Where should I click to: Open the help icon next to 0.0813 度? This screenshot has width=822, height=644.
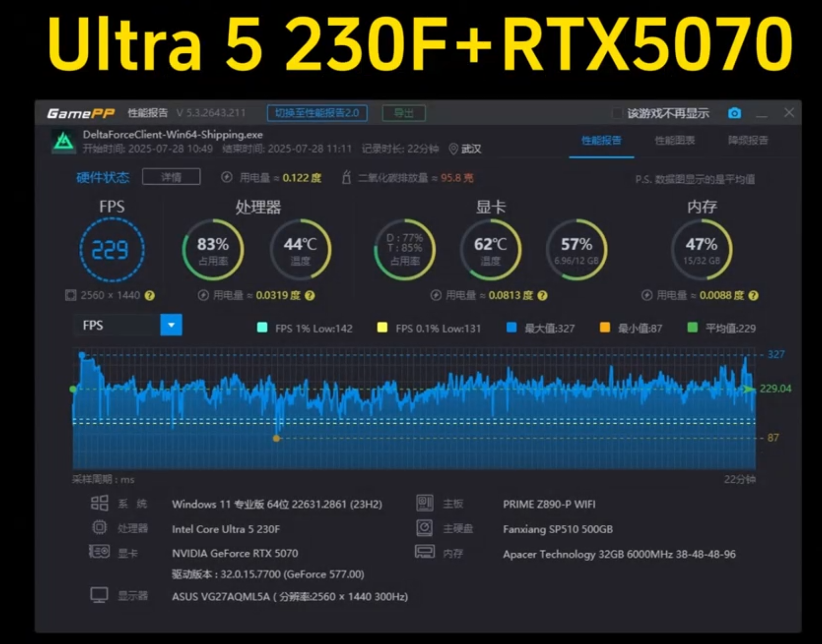point(543,295)
